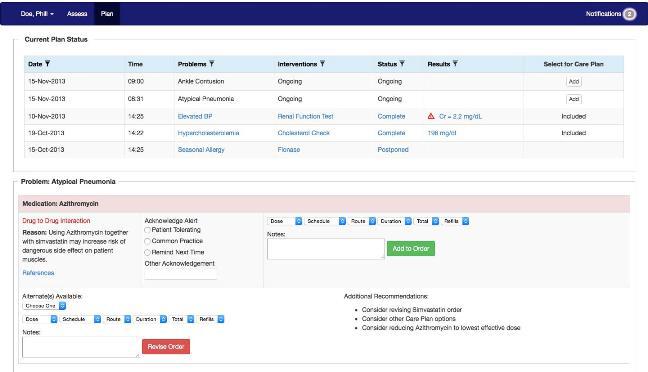Open the alternate medication Total dropdown

coord(182,319)
